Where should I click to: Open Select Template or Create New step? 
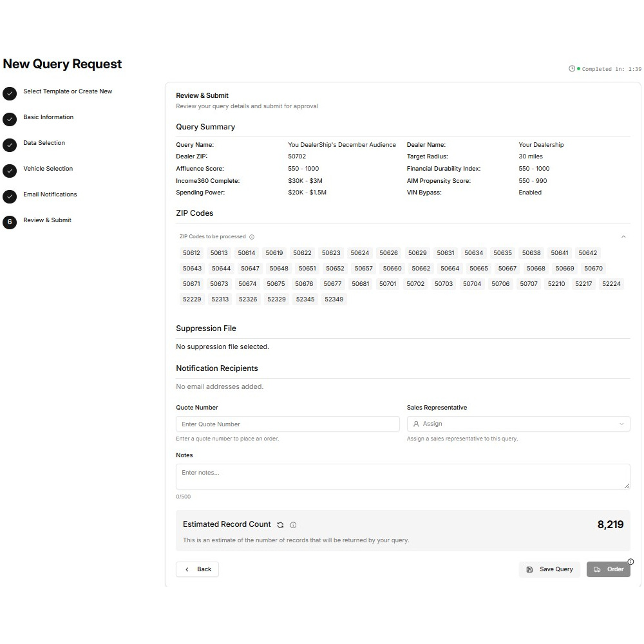68,91
